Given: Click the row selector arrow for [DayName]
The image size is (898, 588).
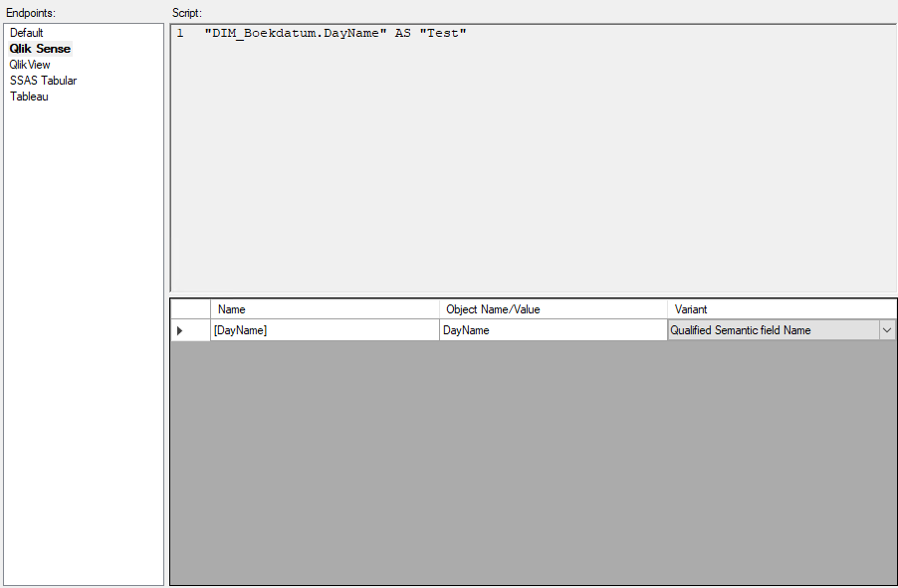Looking at the screenshot, I should pyautogui.click(x=190, y=330).
